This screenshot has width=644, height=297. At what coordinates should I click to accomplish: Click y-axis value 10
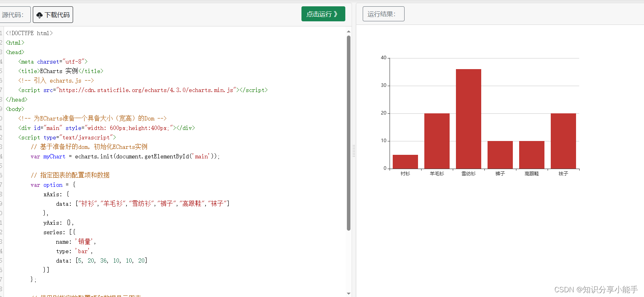(x=384, y=141)
